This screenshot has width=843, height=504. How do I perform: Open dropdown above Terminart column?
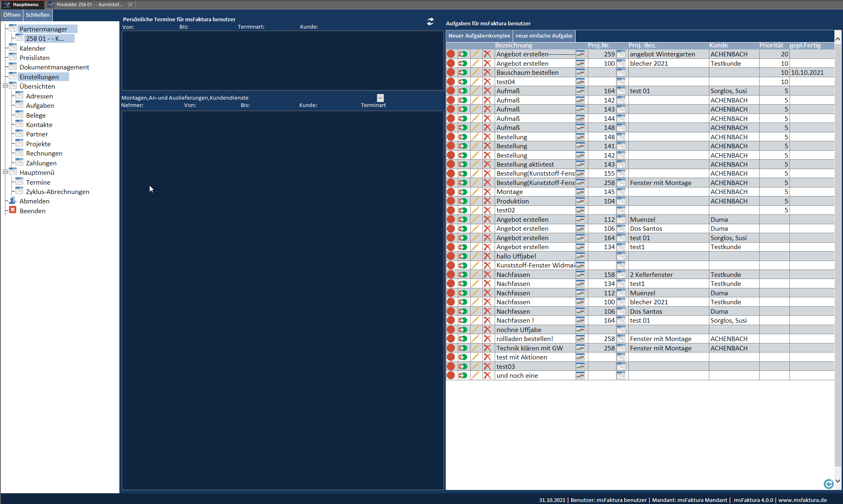tap(380, 98)
